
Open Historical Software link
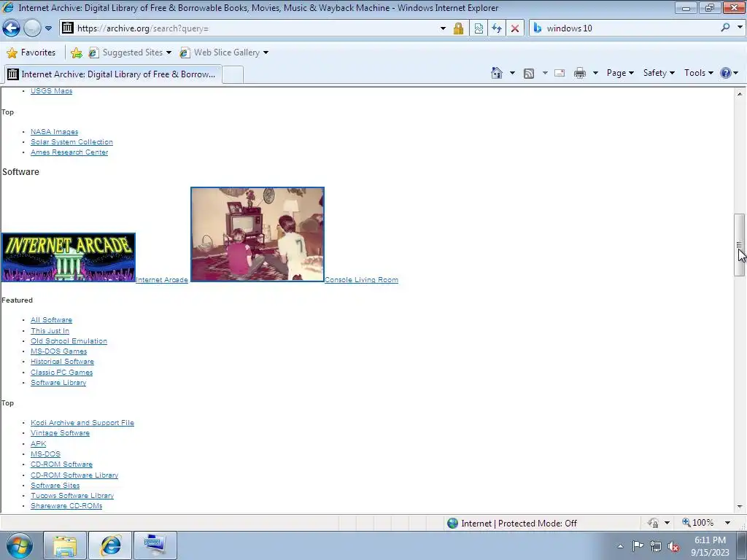63,362
